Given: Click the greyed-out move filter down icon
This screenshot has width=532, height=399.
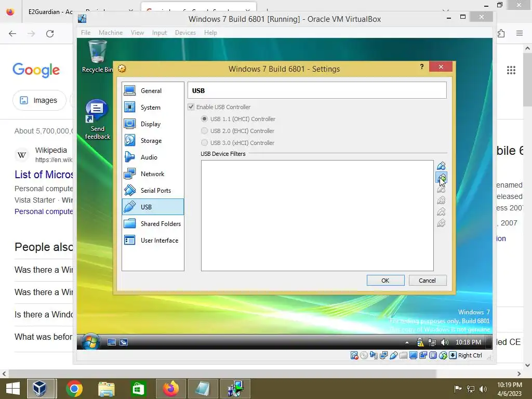Looking at the screenshot, I should pyautogui.click(x=441, y=223).
